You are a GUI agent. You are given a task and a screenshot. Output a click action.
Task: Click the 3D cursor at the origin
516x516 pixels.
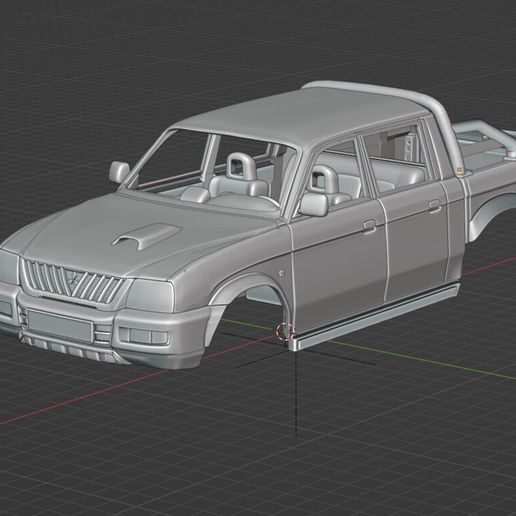coord(286,331)
